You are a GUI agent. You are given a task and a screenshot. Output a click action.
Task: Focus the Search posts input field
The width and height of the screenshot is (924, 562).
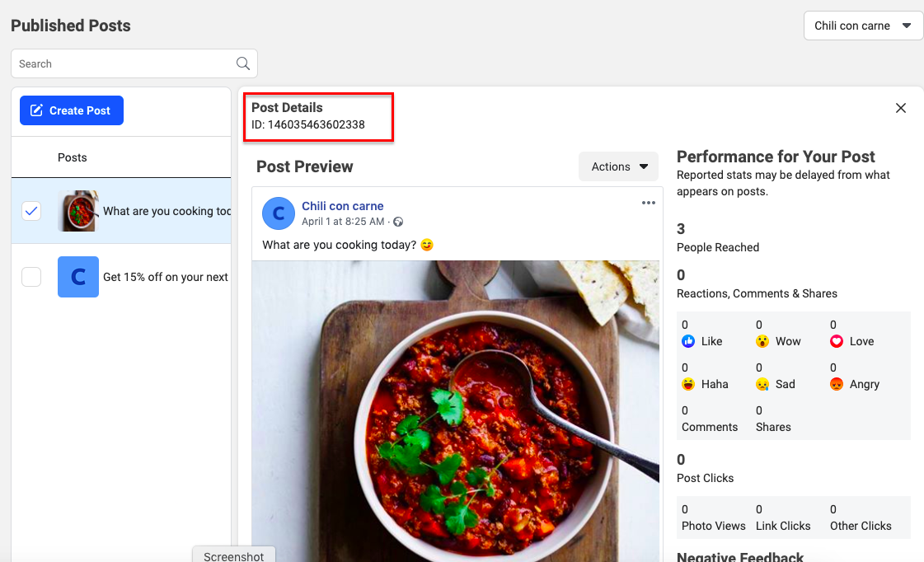[134, 63]
